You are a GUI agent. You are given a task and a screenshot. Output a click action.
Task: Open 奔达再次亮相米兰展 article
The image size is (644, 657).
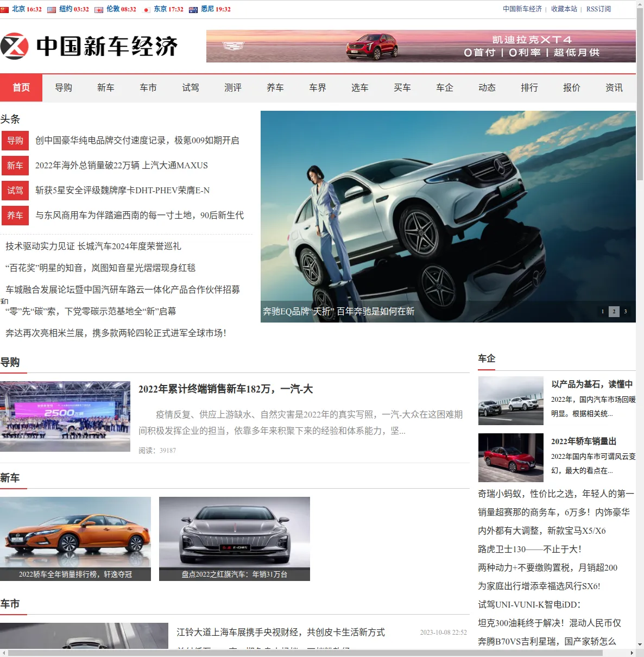point(116,333)
